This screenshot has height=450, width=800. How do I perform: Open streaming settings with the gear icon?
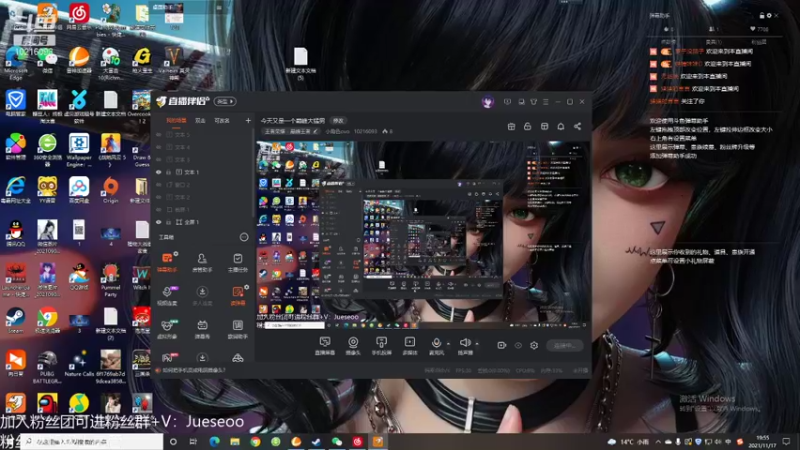[534, 345]
